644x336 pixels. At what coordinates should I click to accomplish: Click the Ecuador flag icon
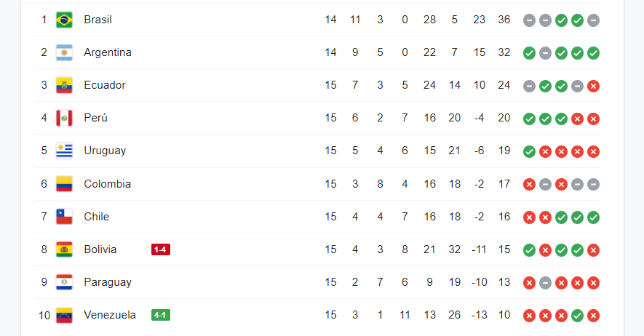[64, 85]
